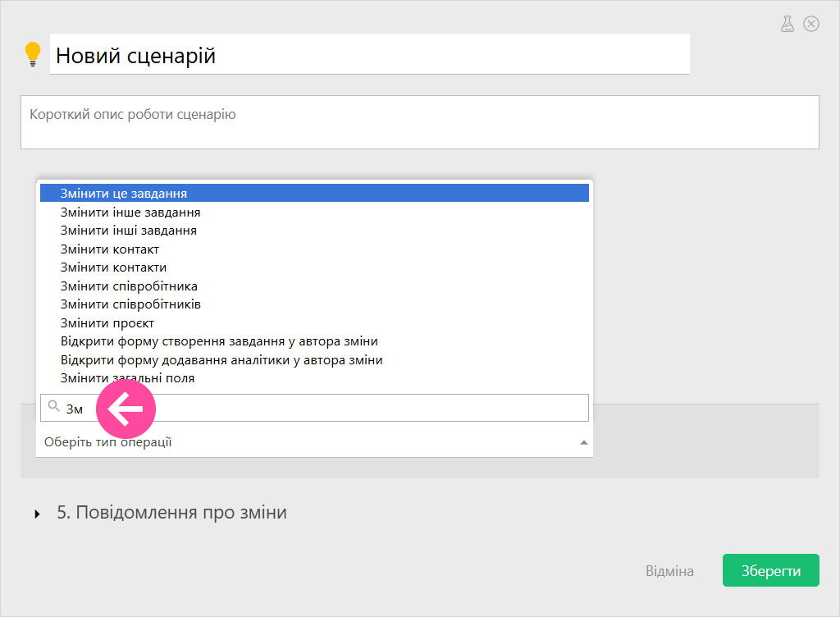Click the 'Короткий опис роботи сценарію' description box
Viewport: 840px width, 617px height.
tap(419, 122)
